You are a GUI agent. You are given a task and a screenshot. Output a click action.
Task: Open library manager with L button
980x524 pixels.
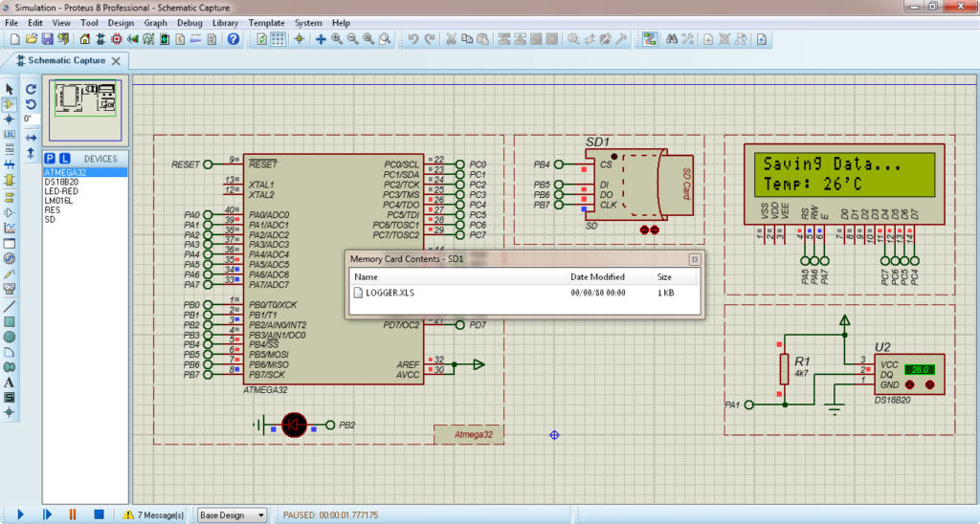64,159
